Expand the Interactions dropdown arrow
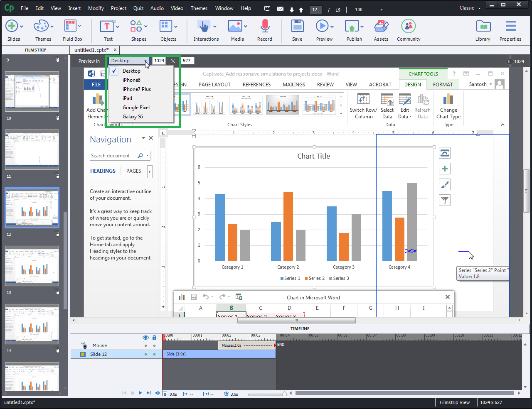The height and width of the screenshot is (409, 532). click(214, 27)
